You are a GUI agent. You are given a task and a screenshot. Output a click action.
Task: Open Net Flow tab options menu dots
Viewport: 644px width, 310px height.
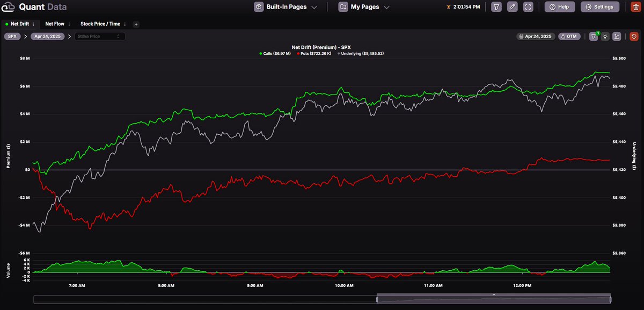(69, 24)
